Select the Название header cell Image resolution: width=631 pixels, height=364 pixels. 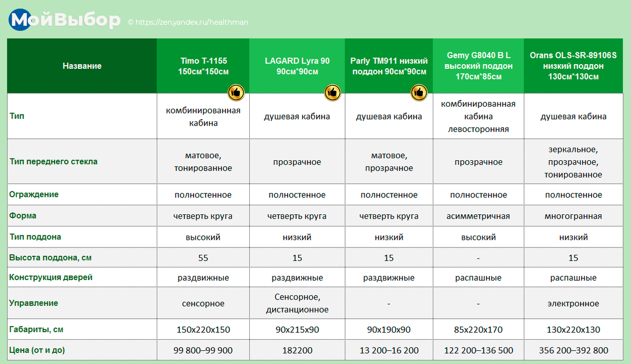click(x=82, y=66)
